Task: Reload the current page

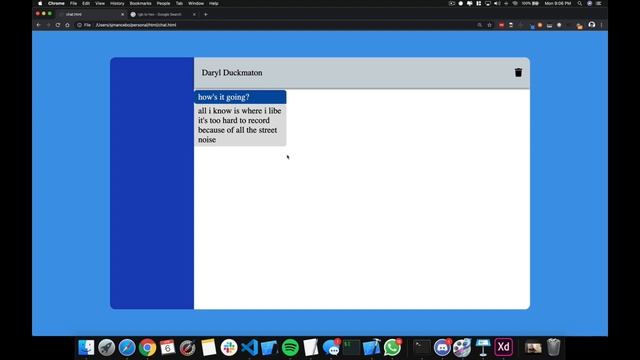Action: point(58,25)
